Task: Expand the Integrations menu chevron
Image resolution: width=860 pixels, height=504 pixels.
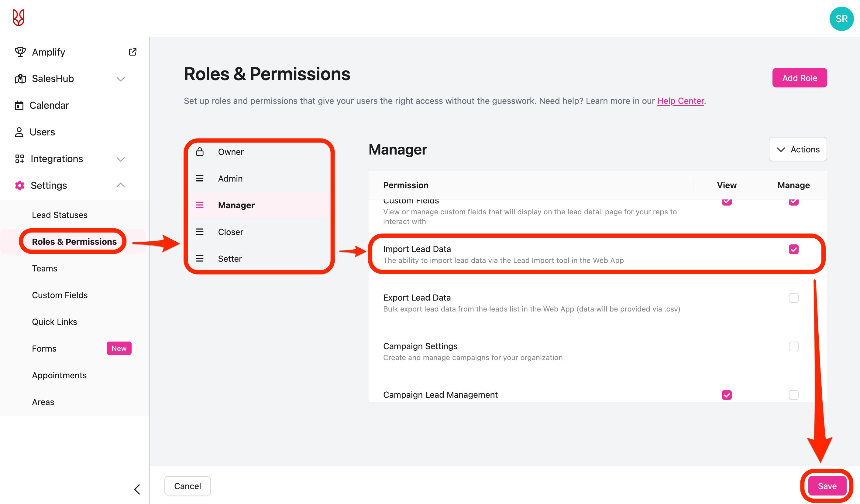Action: pyautogui.click(x=120, y=159)
